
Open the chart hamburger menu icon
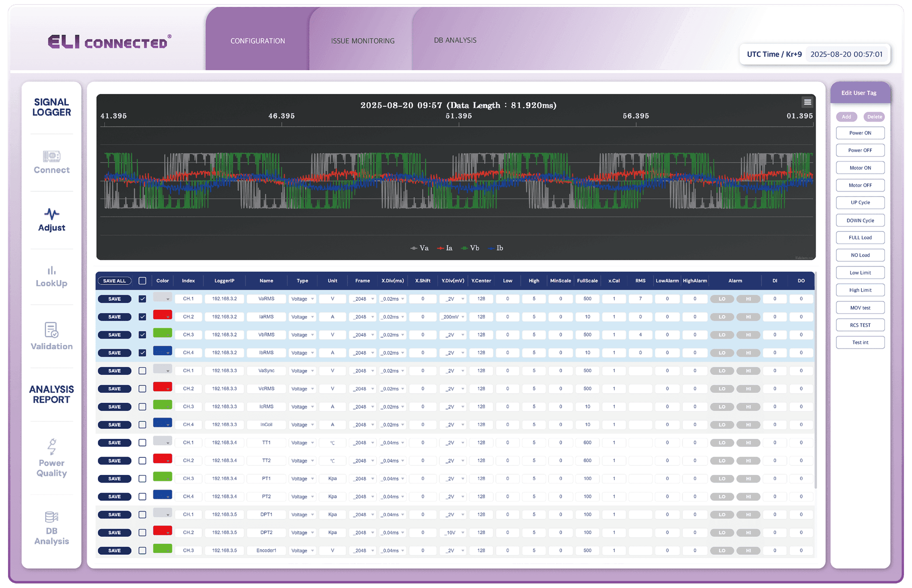(x=807, y=102)
